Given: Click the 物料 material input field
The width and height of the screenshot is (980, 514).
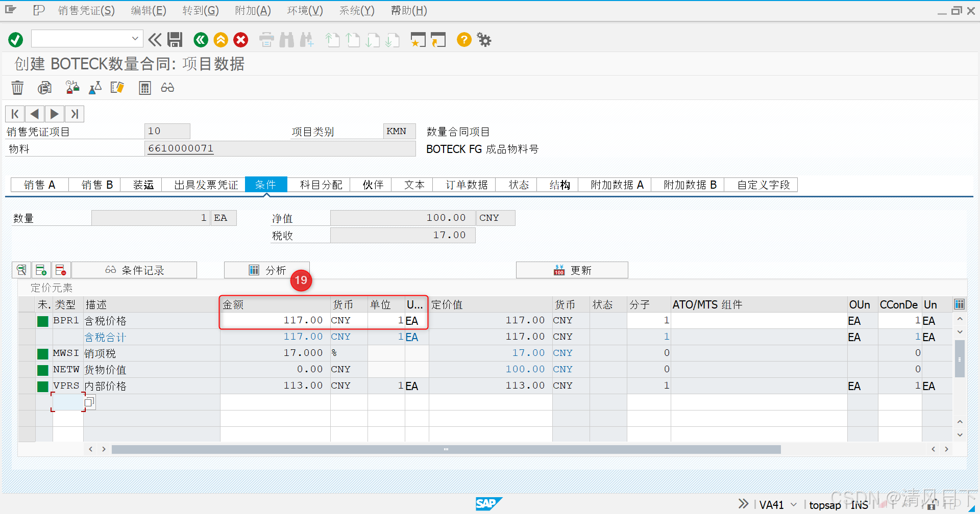Looking at the screenshot, I should (x=280, y=148).
